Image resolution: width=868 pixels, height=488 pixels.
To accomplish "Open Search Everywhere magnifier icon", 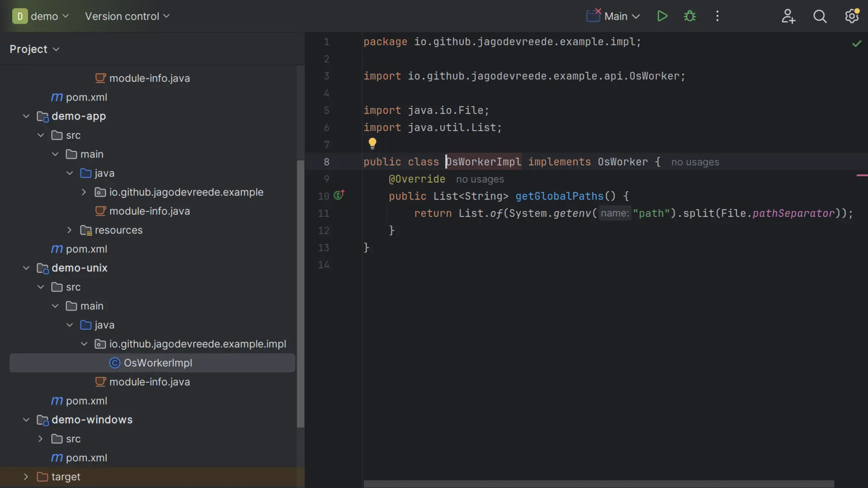I will pos(820,16).
